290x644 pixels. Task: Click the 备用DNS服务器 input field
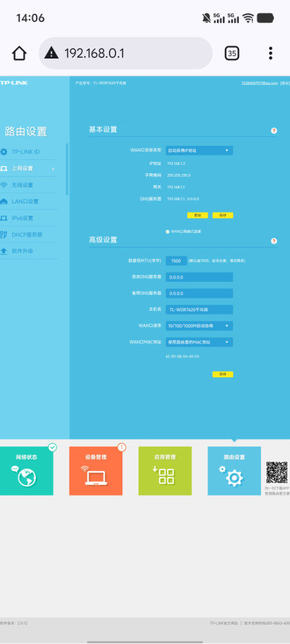pyautogui.click(x=199, y=293)
